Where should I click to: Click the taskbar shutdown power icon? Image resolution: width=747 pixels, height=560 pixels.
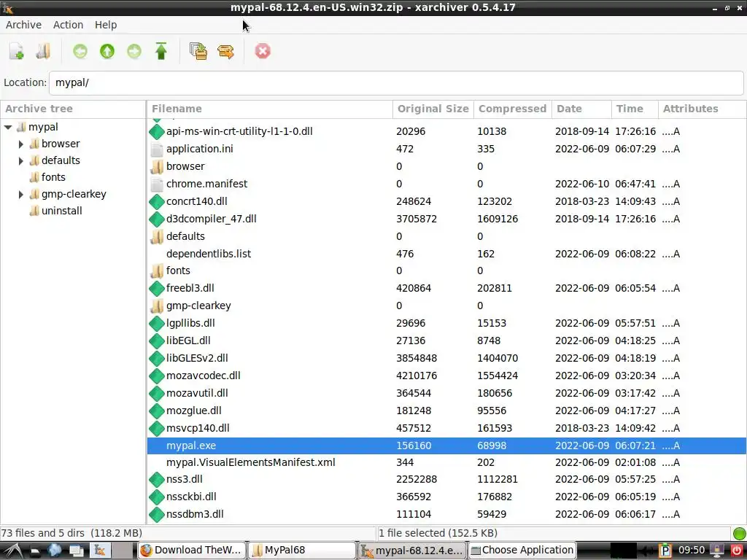click(737, 551)
